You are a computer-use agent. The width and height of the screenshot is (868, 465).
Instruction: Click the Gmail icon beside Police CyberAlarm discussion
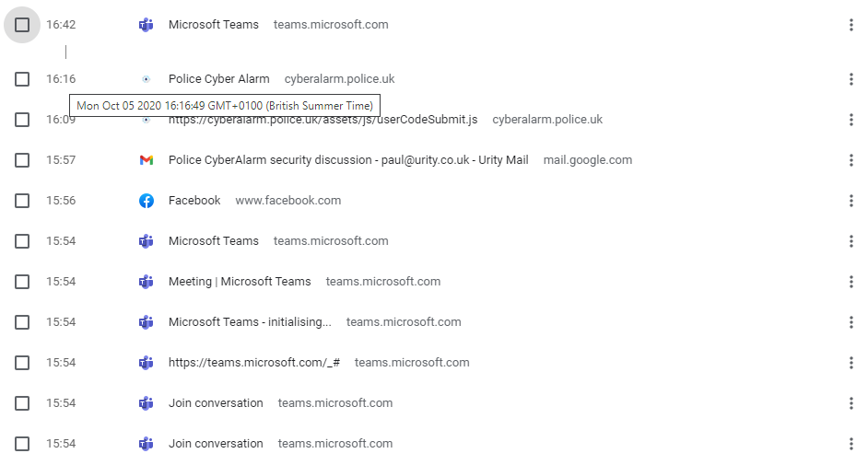pyautogui.click(x=146, y=160)
